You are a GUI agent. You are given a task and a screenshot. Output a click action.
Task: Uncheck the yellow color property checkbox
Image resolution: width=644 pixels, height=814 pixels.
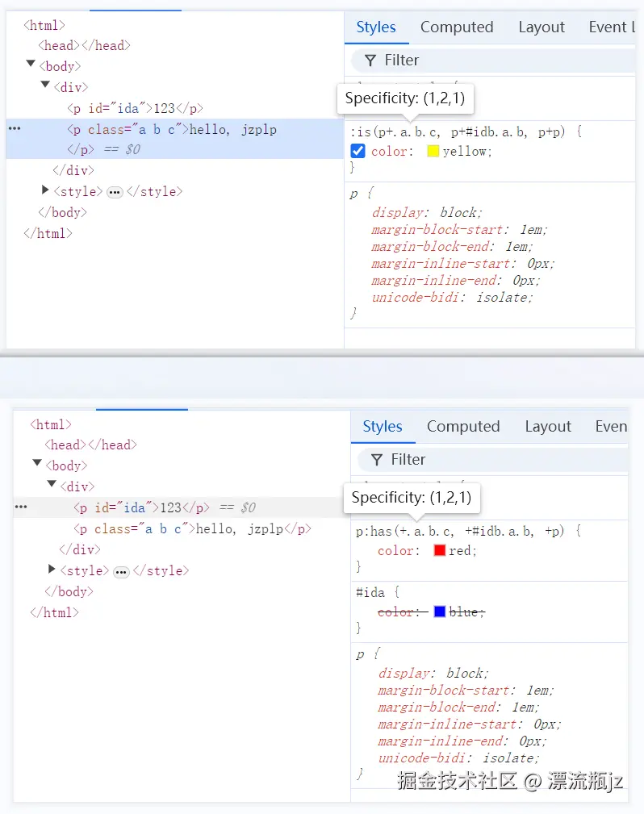click(356, 151)
